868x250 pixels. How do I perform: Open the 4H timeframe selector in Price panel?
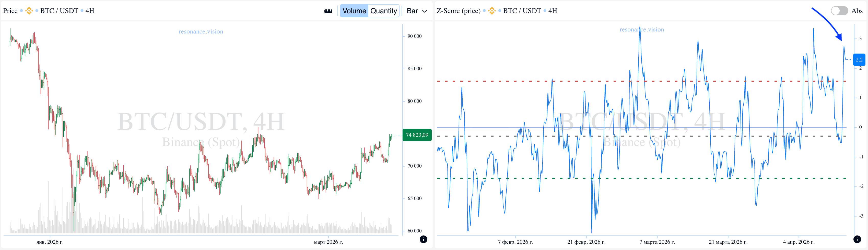(x=90, y=11)
